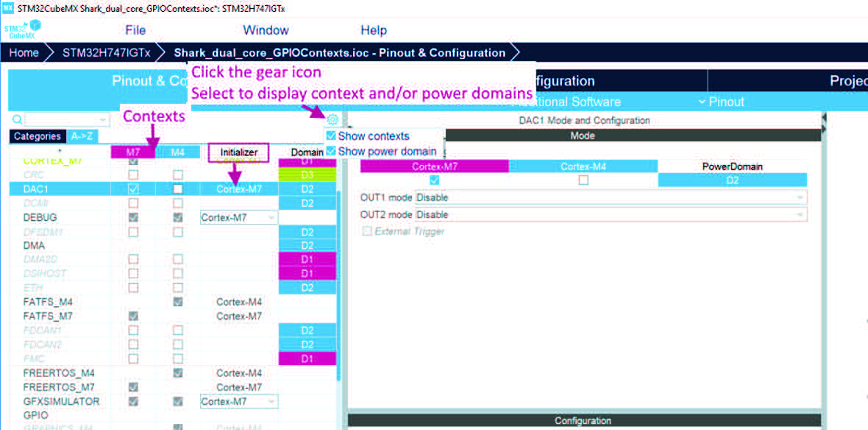868x430 pixels.
Task: Check the M4 box for DAC1
Action: [x=178, y=189]
